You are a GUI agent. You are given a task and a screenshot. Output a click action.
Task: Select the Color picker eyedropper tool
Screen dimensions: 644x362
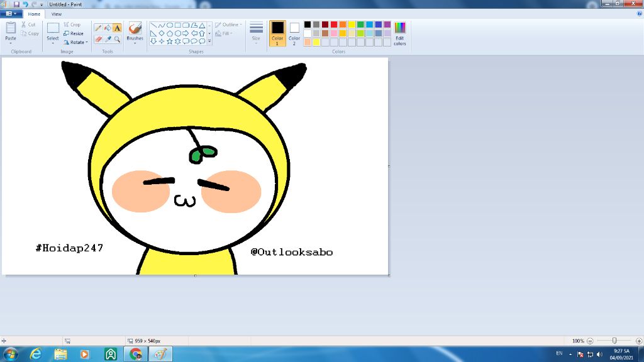point(108,39)
